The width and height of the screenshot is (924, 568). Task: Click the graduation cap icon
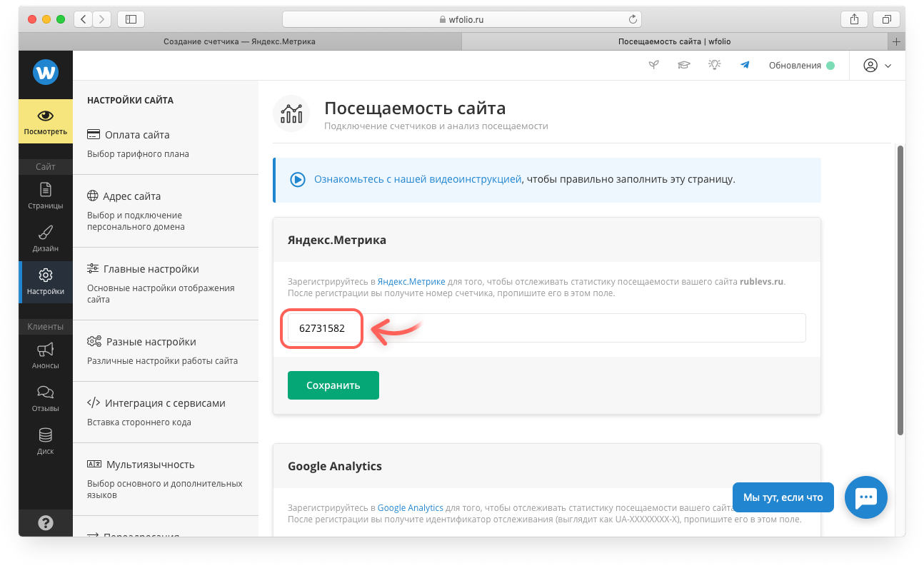pos(684,65)
